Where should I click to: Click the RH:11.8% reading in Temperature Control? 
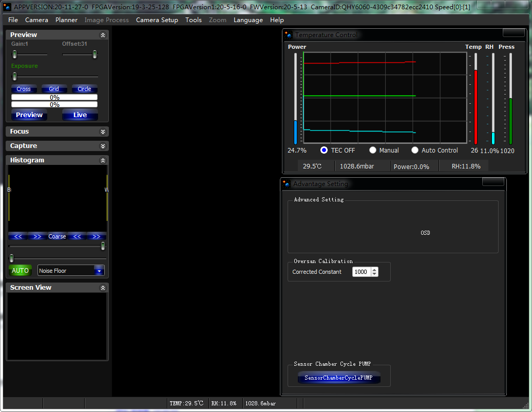point(466,166)
